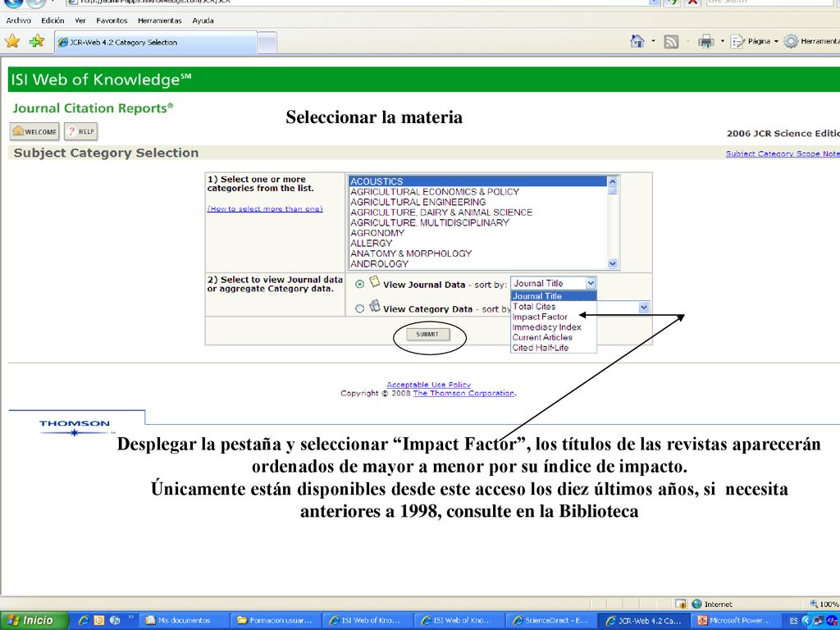Open the new blank tab
Screen dimensions: 840x630
coord(267,43)
